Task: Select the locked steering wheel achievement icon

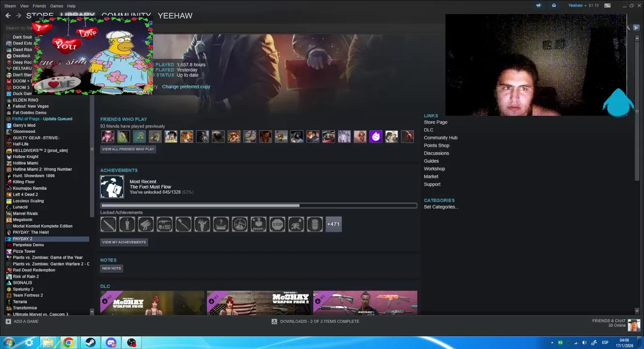Action: pyautogui.click(x=240, y=224)
